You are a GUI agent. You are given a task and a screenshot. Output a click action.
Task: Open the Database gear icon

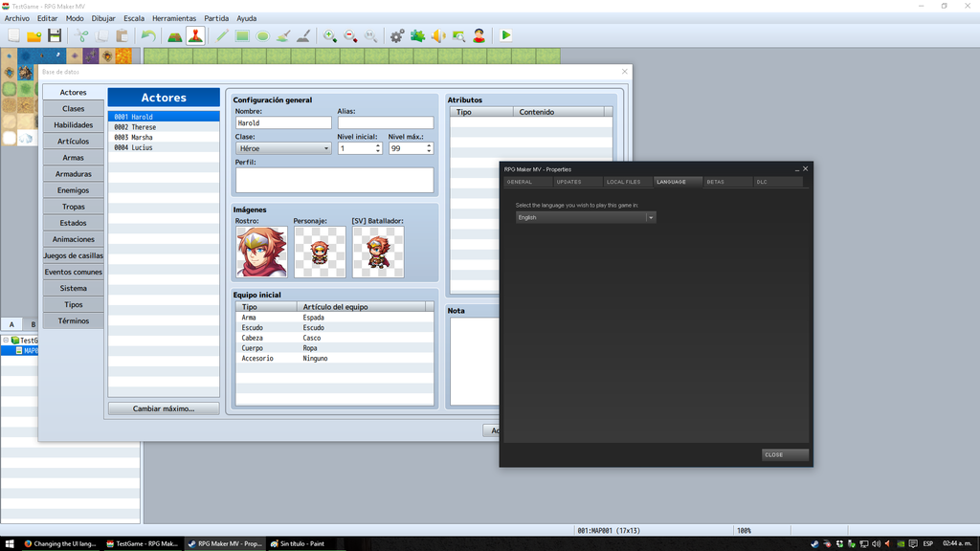(397, 35)
